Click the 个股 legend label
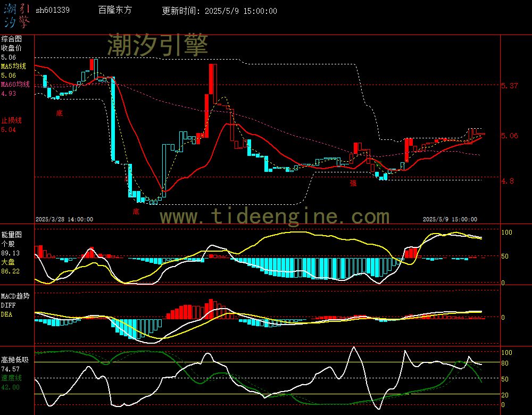This screenshot has width=532, height=415. click(8, 244)
